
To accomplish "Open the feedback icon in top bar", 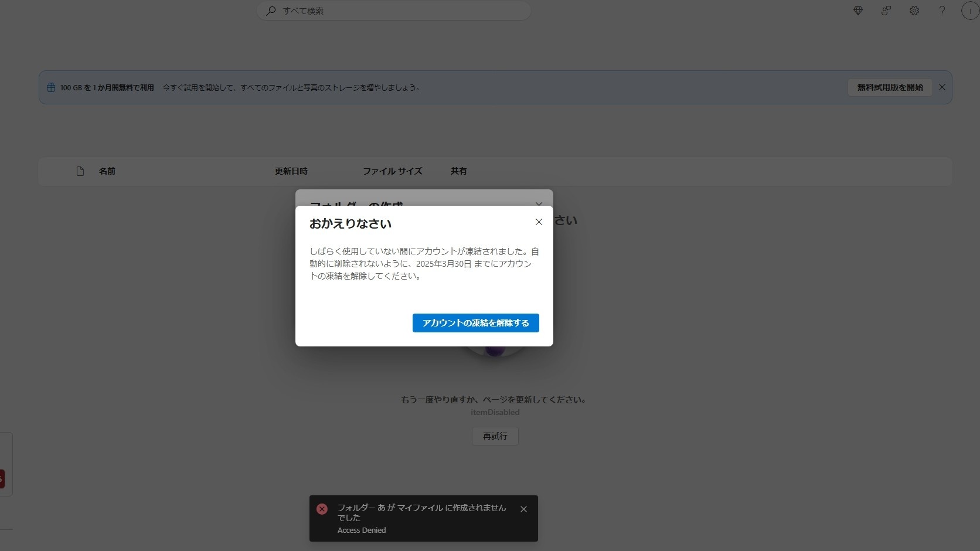I will coord(886,11).
